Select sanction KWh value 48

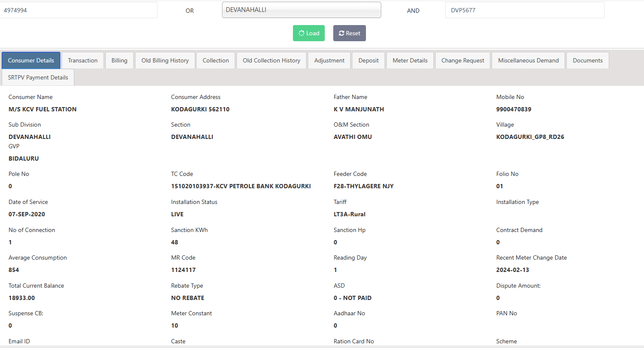click(x=174, y=242)
